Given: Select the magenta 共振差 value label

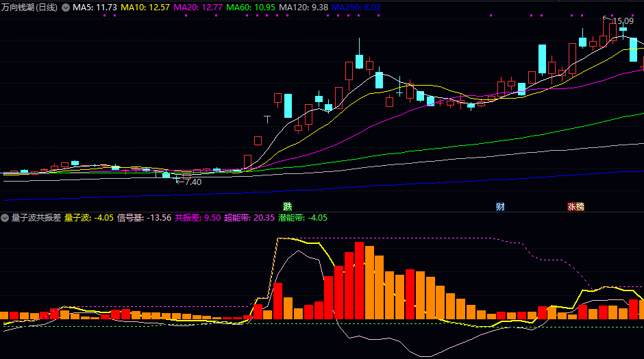Looking at the screenshot, I should tap(197, 218).
